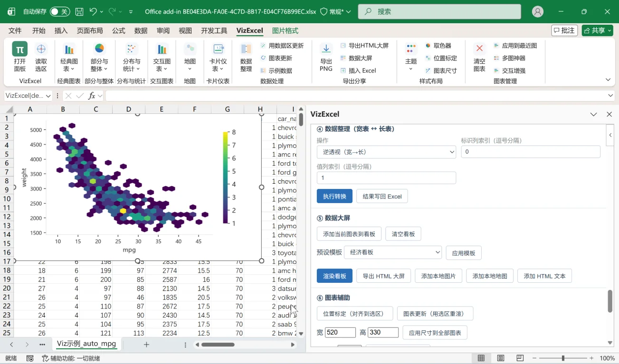Collapse the ribbon with the chevron

click(608, 80)
